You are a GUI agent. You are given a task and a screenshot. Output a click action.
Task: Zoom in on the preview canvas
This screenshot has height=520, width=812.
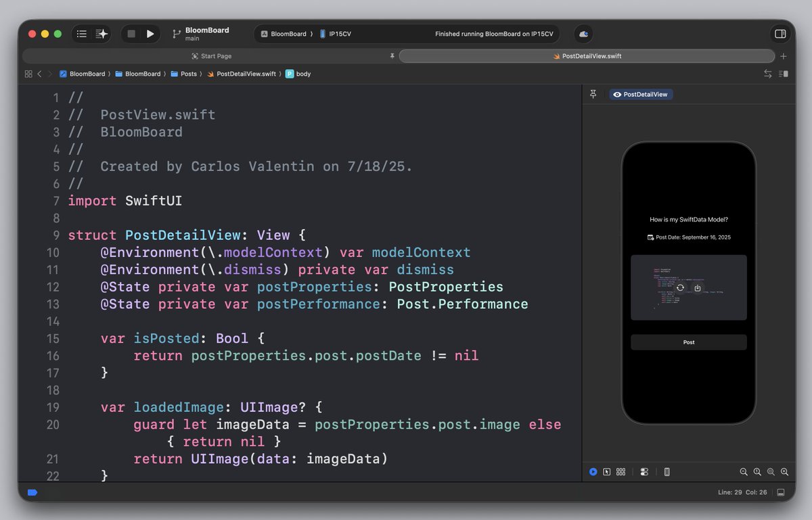click(784, 472)
